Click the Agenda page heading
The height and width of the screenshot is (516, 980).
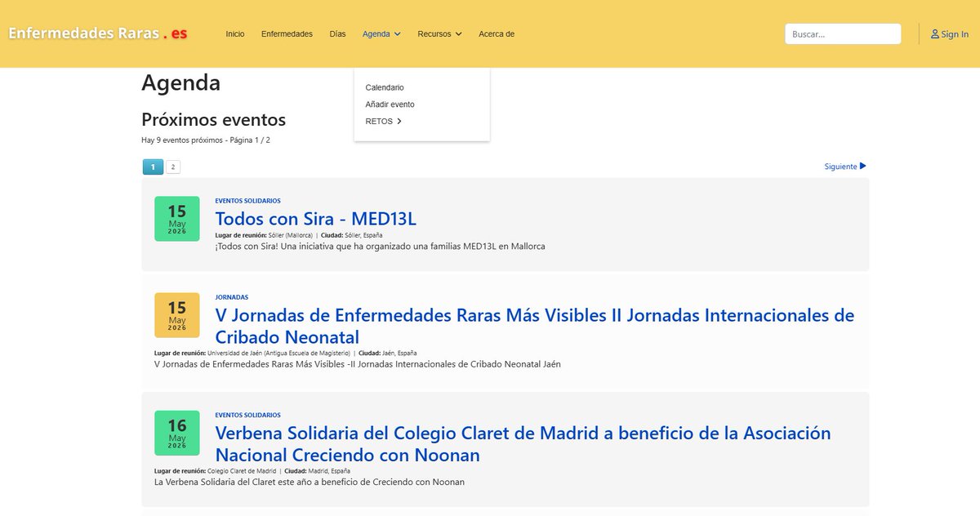(x=180, y=83)
